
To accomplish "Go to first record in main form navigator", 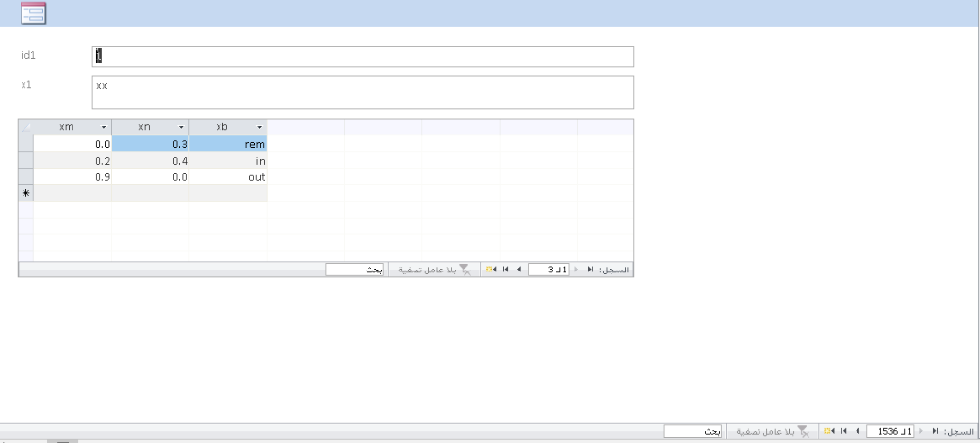I will pos(936,432).
